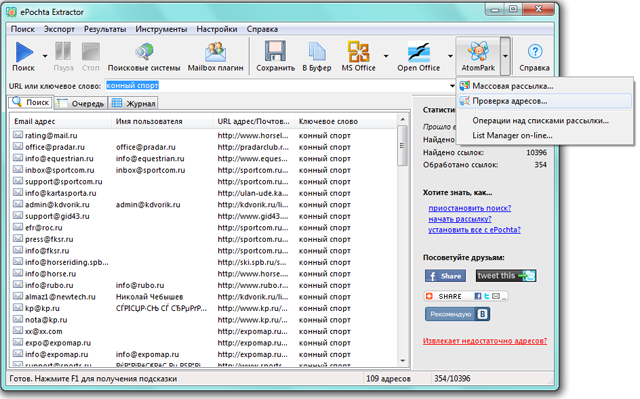
Task: Click the results list scroll-up arrow
Action: [x=402, y=120]
